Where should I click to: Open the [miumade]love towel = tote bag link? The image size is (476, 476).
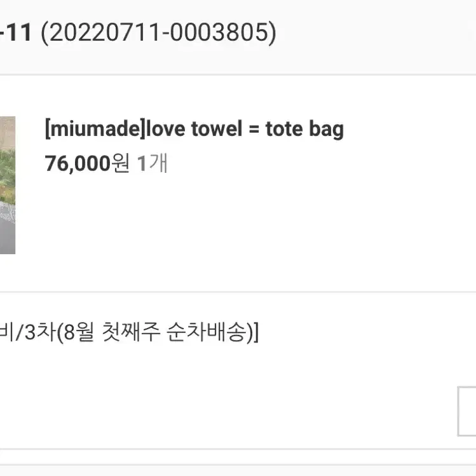(194, 129)
